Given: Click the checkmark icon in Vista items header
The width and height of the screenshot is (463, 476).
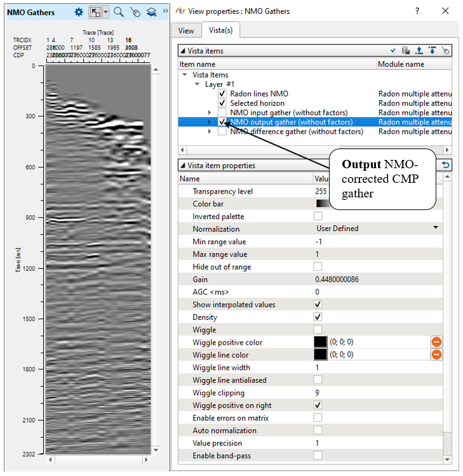Looking at the screenshot, I should click(393, 51).
